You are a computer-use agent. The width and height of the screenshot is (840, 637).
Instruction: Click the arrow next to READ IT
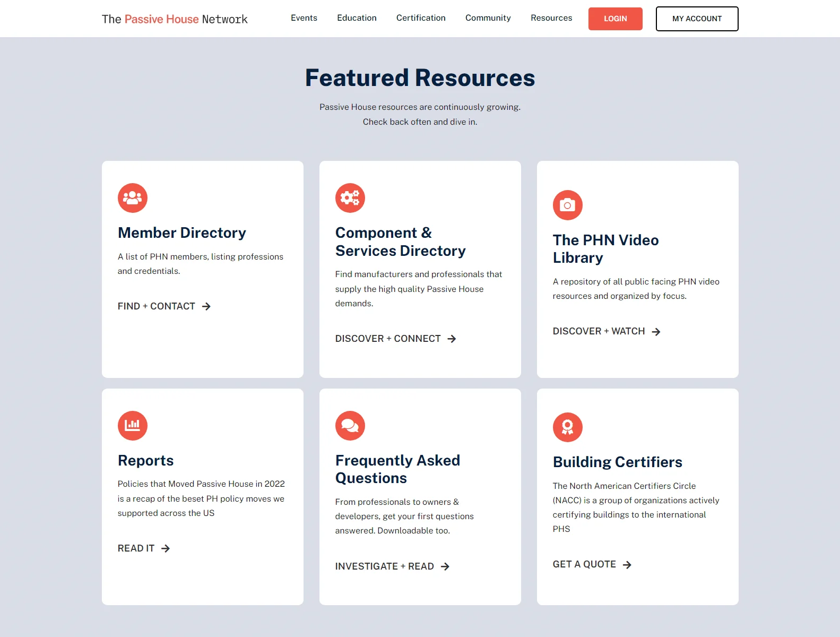click(x=166, y=548)
